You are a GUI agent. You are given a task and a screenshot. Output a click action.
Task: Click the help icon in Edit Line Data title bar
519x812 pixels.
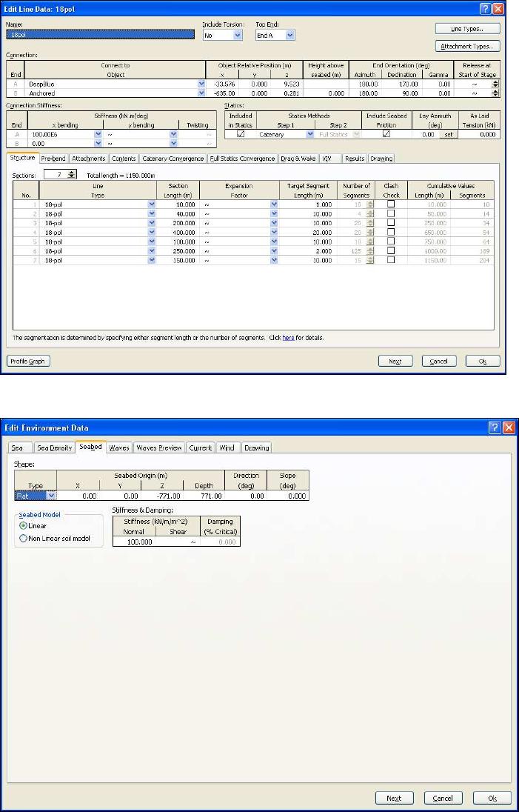click(485, 8)
